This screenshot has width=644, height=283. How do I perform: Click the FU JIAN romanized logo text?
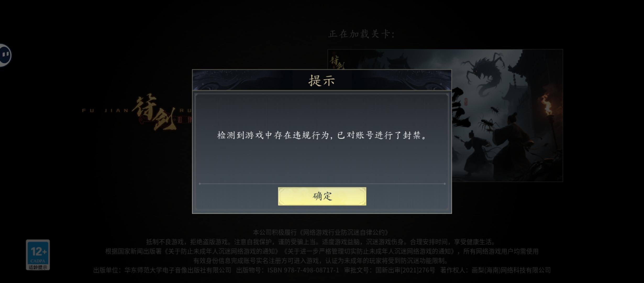click(x=105, y=111)
